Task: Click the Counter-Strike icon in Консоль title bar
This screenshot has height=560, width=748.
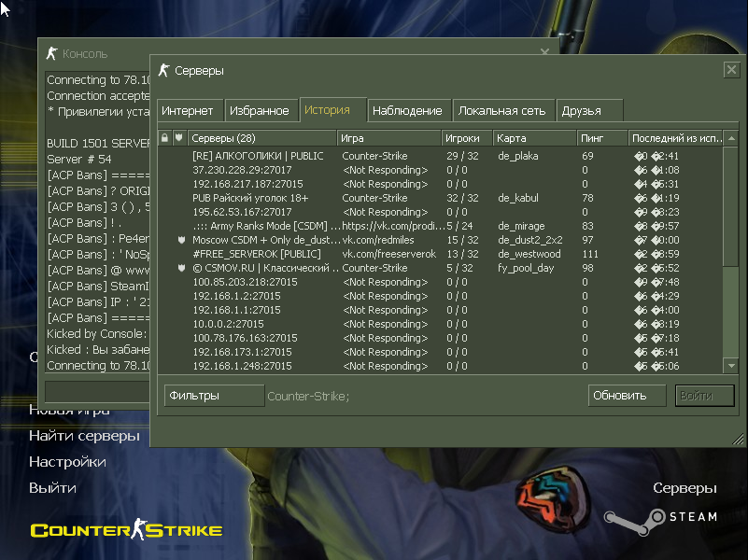Action: tap(51, 53)
